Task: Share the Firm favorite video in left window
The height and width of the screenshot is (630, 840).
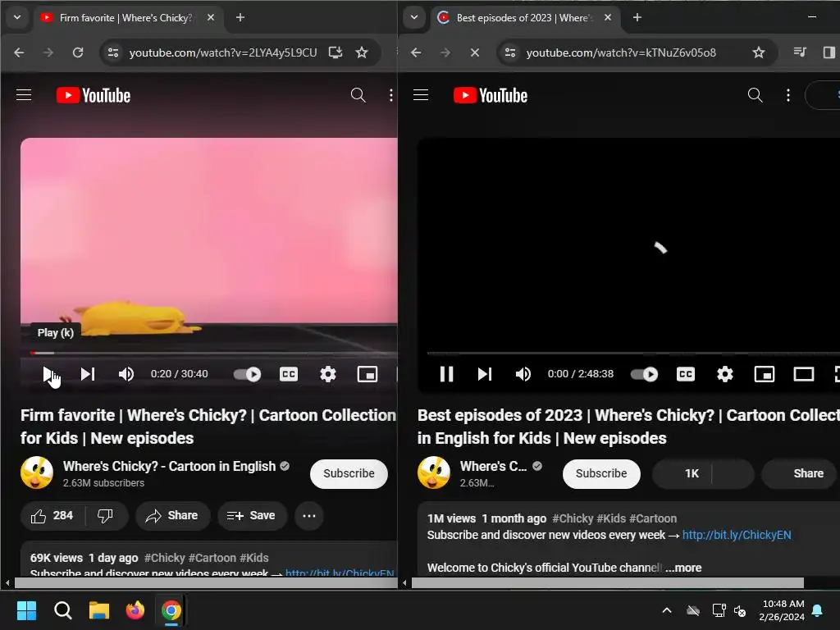Action: [172, 516]
